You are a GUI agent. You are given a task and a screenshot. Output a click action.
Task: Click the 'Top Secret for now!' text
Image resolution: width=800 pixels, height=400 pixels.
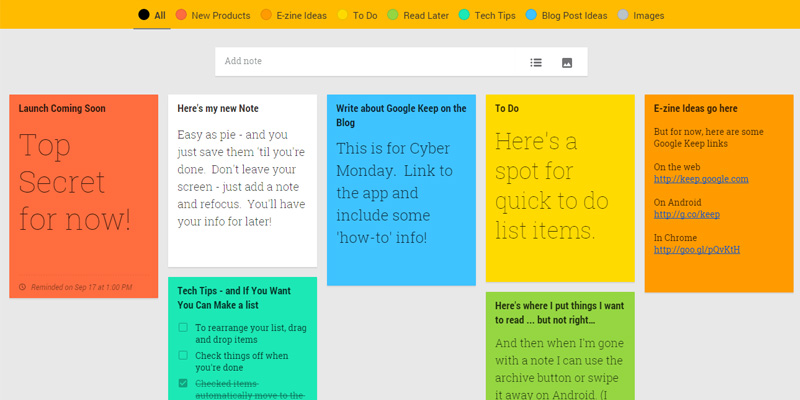(x=75, y=182)
